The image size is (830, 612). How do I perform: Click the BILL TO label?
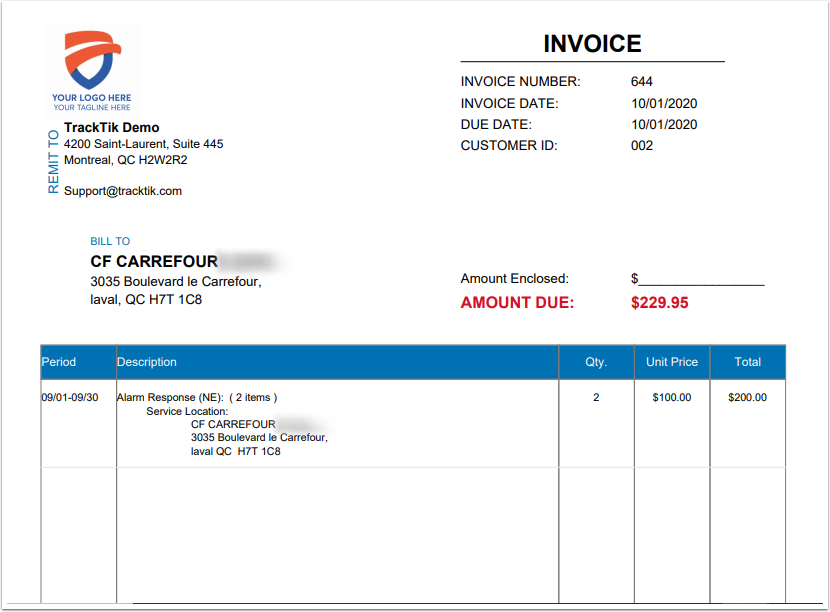coord(110,241)
